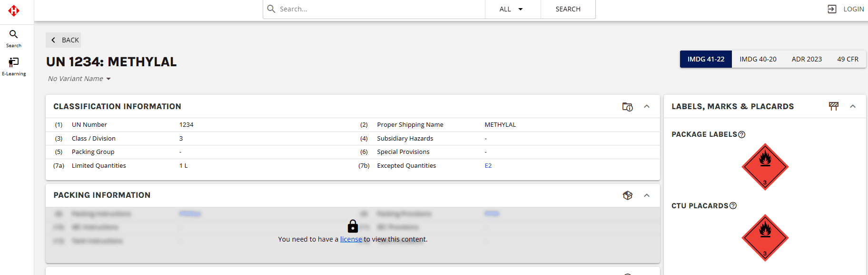Viewport: 868px width, 275px height.
Task: Click the Subsidiary Hazards label
Action: click(x=405, y=139)
